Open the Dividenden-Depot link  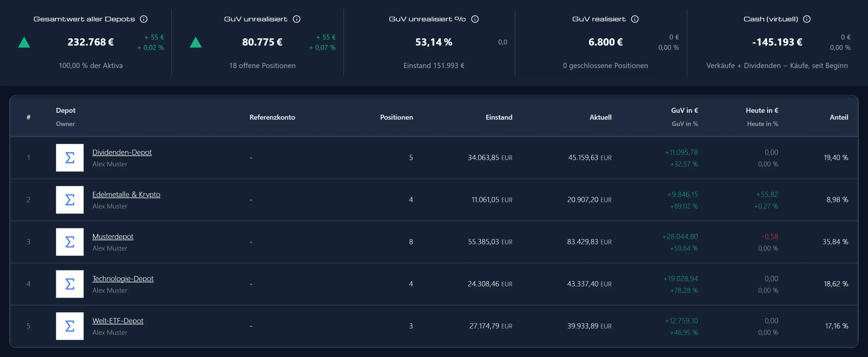(122, 152)
